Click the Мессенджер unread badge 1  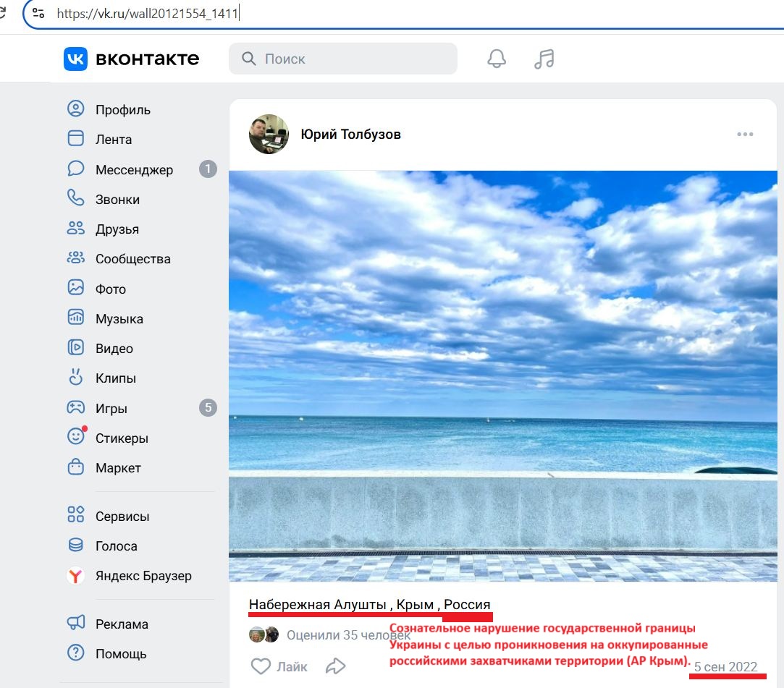tap(208, 169)
